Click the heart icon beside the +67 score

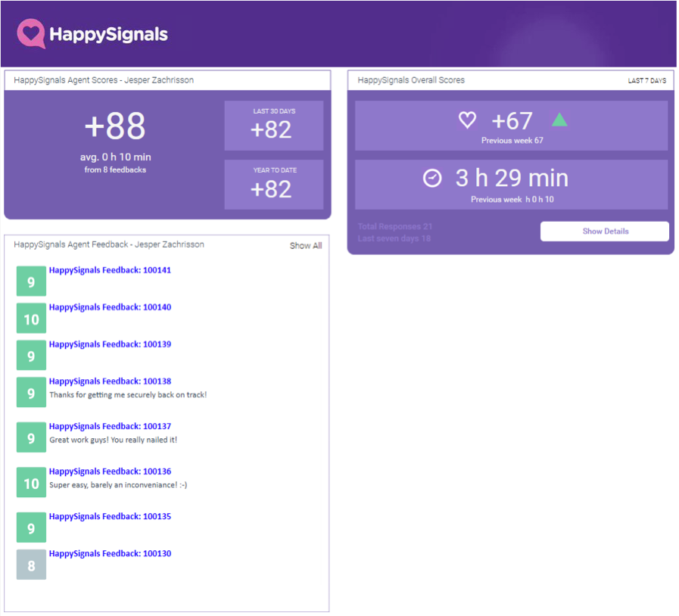click(468, 120)
